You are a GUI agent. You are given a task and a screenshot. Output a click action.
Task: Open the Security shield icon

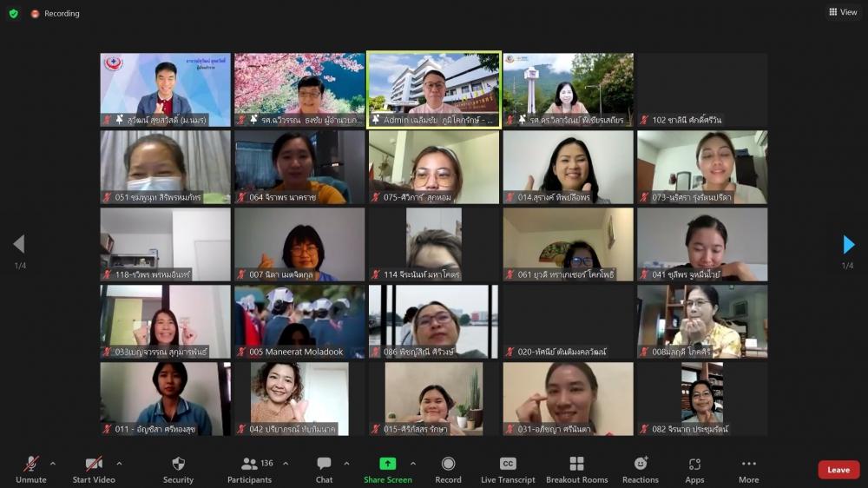[178, 465]
